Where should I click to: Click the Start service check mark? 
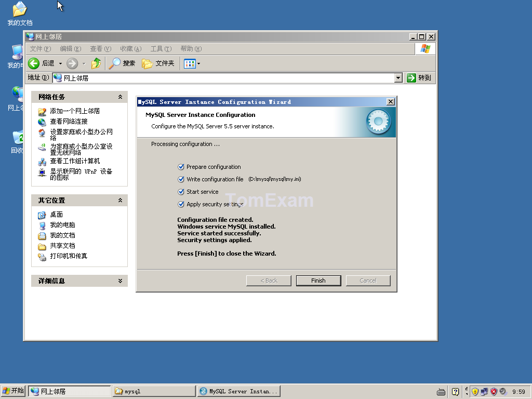click(x=181, y=192)
